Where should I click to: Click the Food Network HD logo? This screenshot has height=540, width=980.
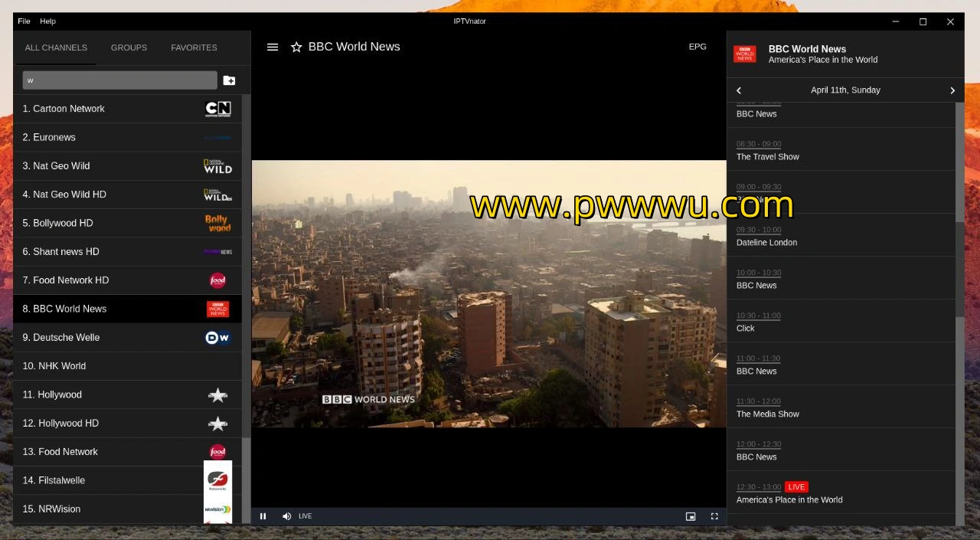click(218, 280)
